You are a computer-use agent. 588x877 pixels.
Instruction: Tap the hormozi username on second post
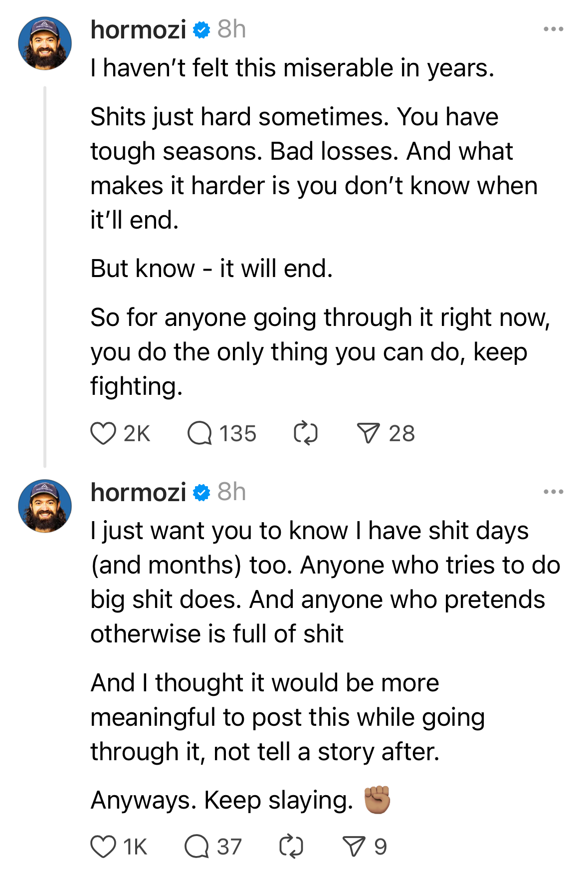(138, 493)
